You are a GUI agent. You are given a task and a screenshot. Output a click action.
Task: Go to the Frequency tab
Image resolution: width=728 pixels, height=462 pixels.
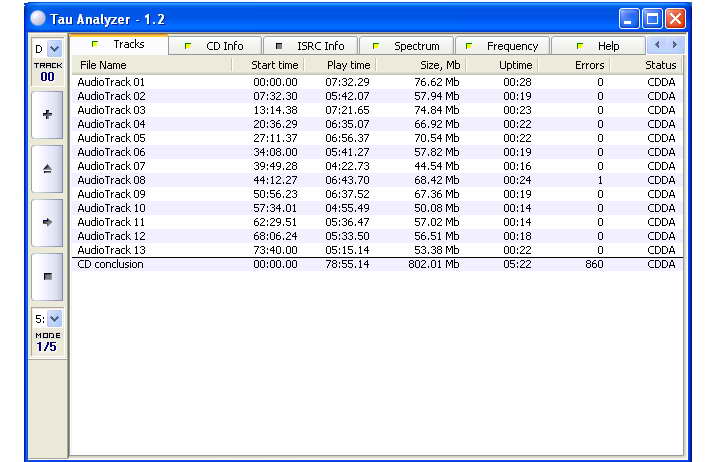502,46
